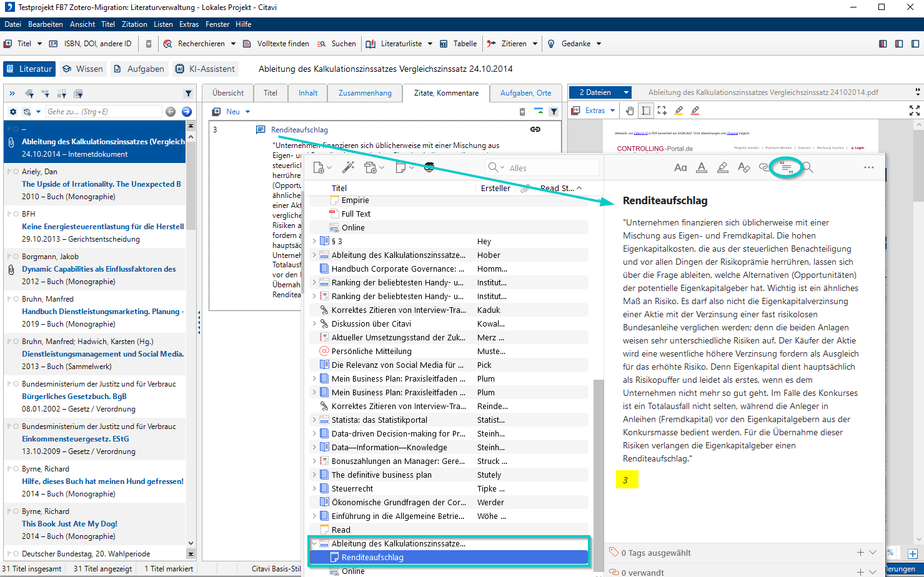Click the Literatur workspace button

(x=29, y=69)
